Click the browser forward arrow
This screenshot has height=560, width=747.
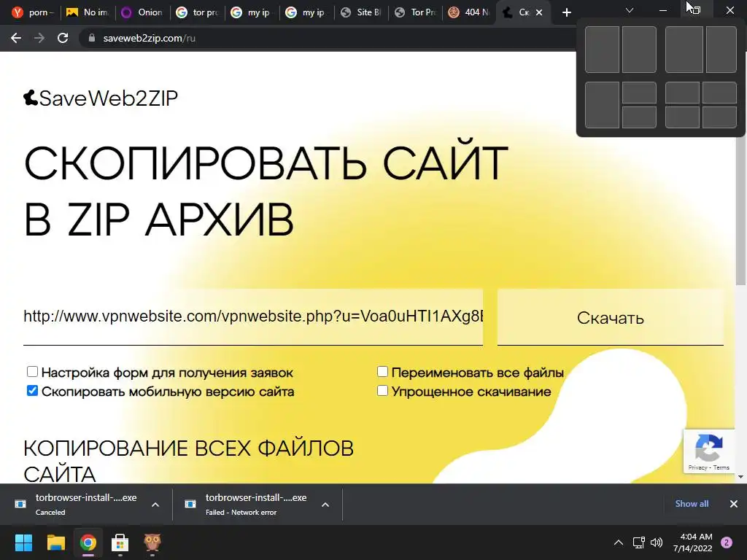click(39, 38)
